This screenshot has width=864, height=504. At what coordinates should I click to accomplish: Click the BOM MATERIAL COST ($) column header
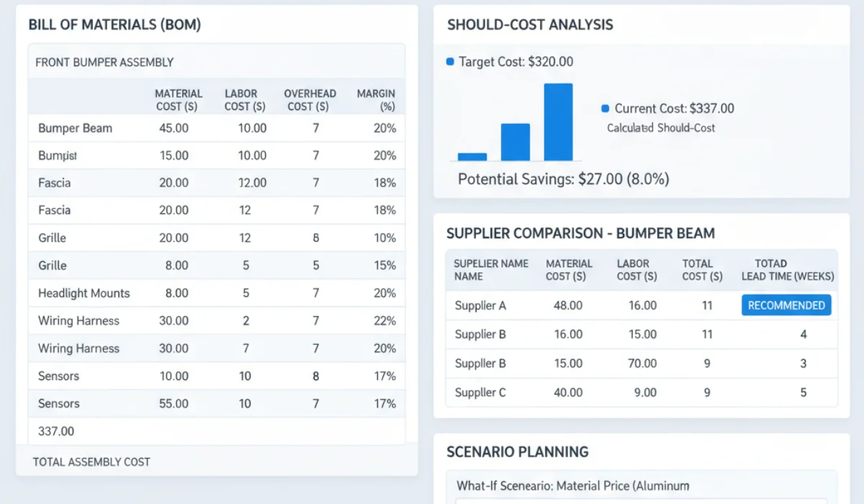(x=179, y=100)
